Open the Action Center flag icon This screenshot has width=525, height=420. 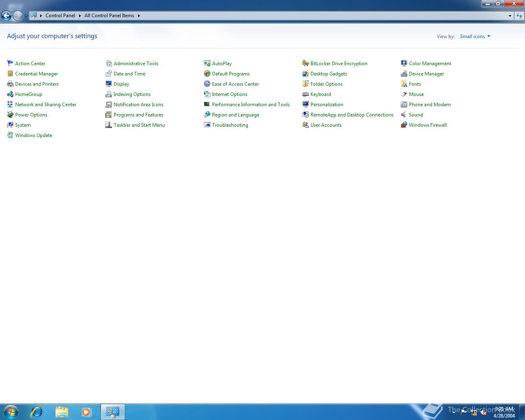click(10, 63)
